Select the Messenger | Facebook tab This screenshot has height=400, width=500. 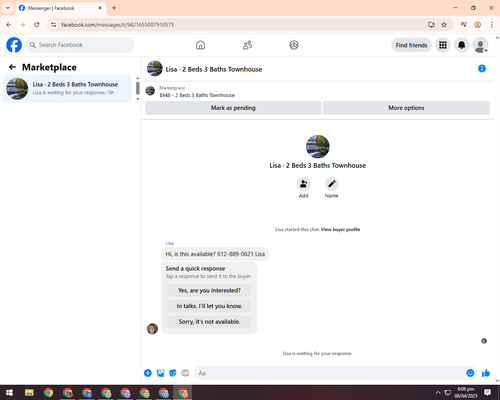pos(61,8)
